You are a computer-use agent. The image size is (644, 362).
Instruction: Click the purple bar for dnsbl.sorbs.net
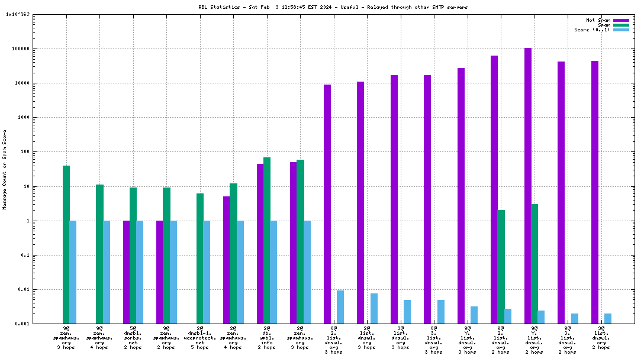point(127,272)
